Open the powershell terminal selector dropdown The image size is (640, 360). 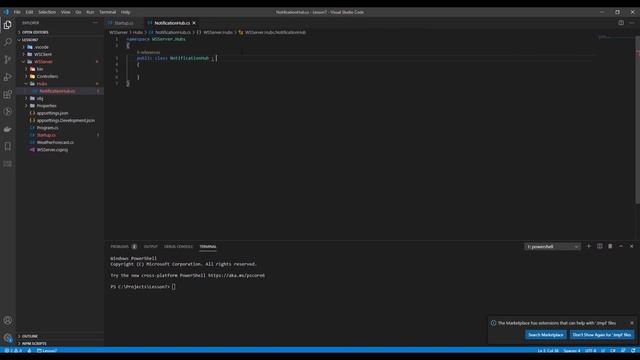552,247
